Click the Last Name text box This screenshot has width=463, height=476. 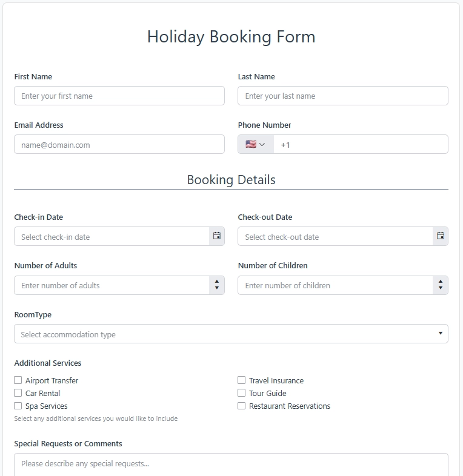343,96
